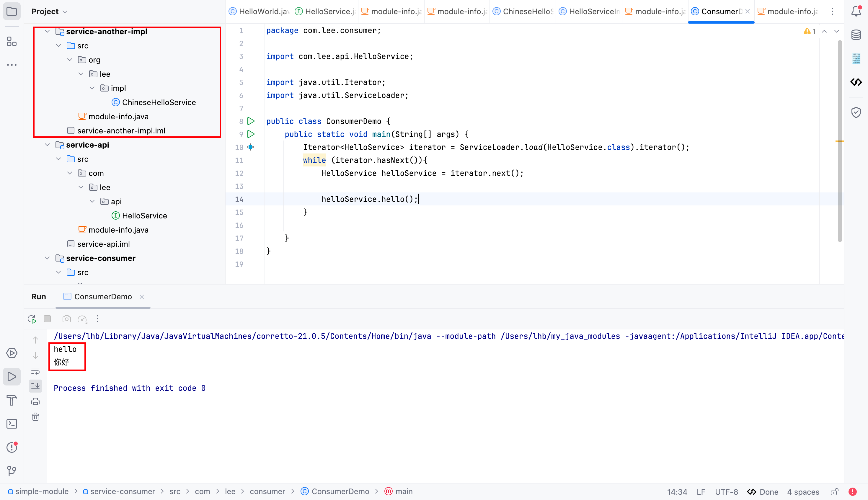Click the editor vertical scrollbar
The height and width of the screenshot is (500, 868).
pos(839,141)
